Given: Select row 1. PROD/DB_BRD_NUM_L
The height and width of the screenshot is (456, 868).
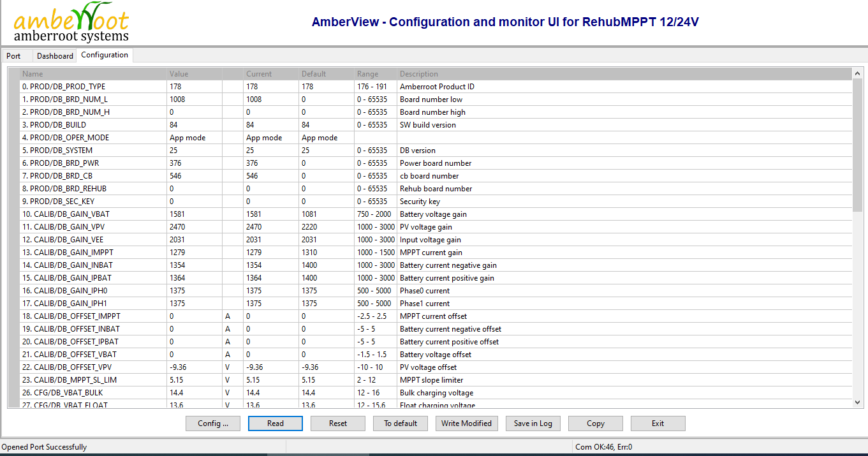Looking at the screenshot, I should (436, 99).
